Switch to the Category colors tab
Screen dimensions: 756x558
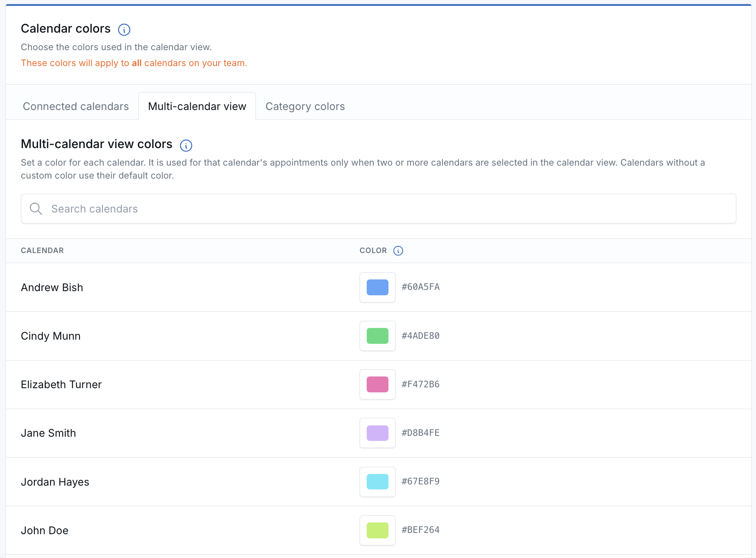pyautogui.click(x=305, y=106)
